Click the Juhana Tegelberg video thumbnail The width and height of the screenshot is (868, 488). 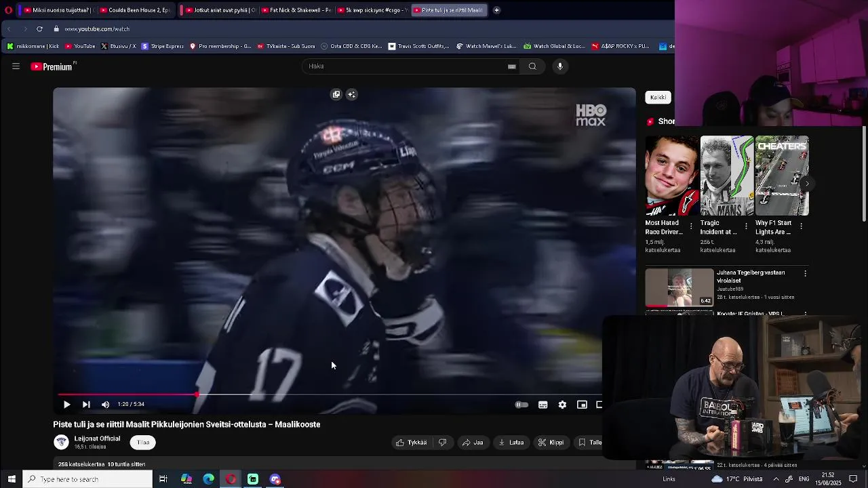click(x=679, y=287)
